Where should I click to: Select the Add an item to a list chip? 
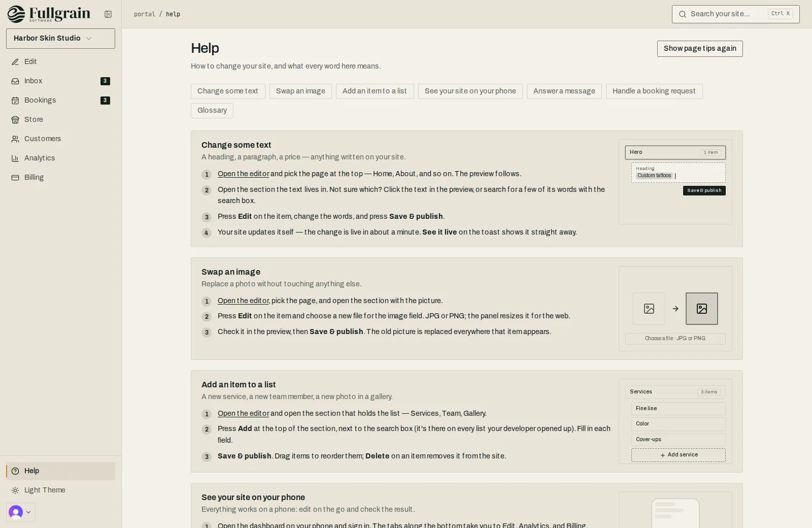click(375, 91)
